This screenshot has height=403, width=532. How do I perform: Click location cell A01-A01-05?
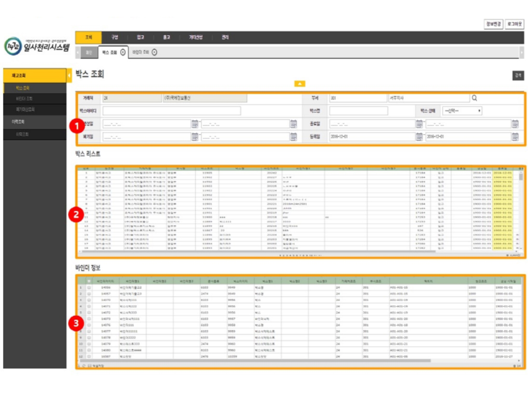tap(428, 356)
